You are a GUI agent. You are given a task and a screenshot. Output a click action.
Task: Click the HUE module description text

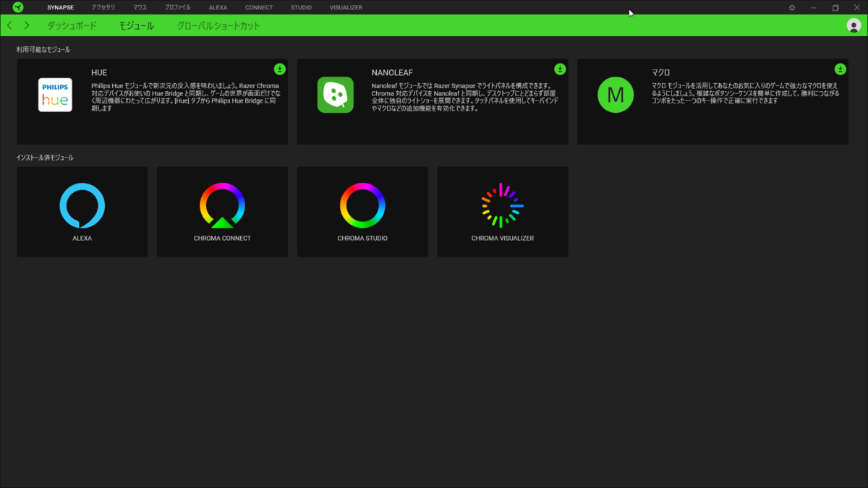[x=185, y=98]
